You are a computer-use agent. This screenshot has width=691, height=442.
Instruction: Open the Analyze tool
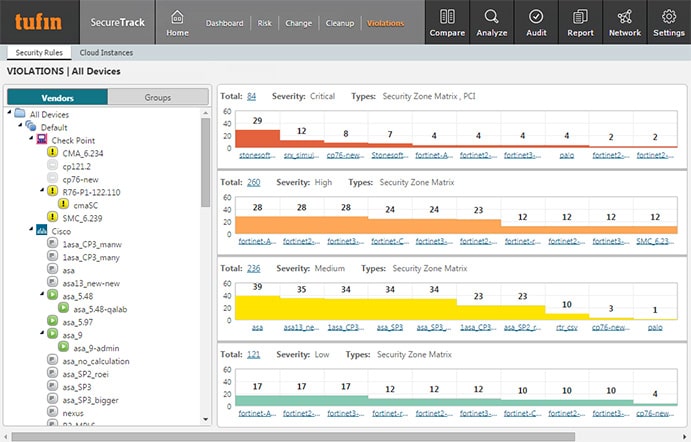[x=491, y=23]
